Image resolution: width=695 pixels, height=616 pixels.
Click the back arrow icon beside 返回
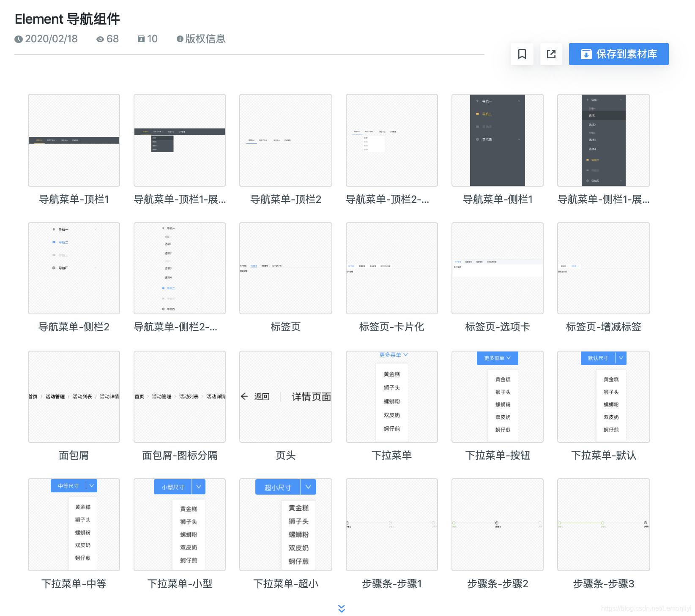(x=244, y=396)
